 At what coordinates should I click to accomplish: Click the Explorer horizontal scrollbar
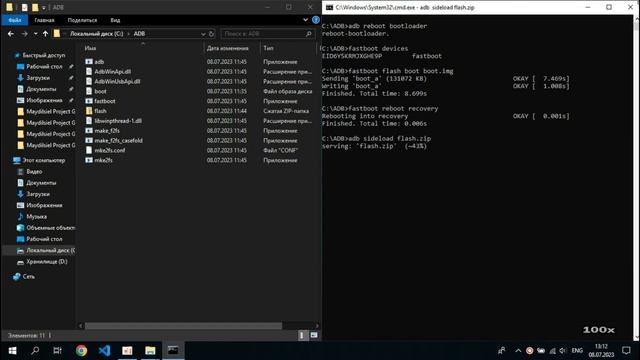tap(183, 326)
